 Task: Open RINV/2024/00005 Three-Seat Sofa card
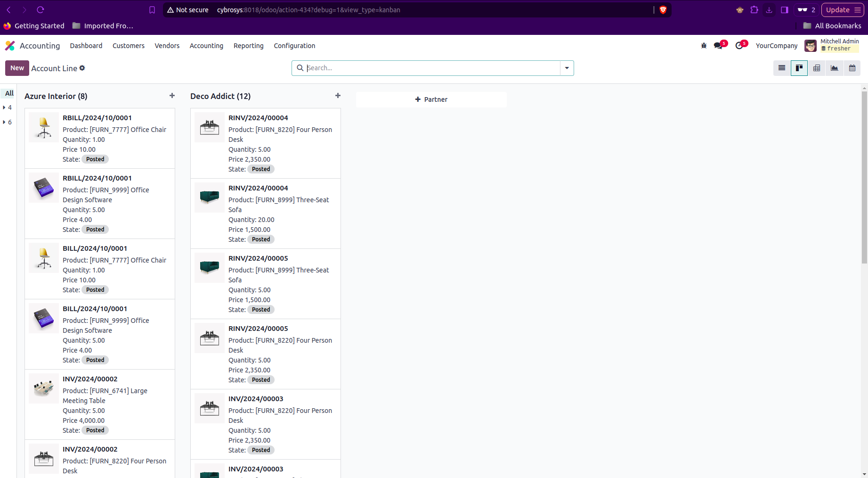pos(266,284)
